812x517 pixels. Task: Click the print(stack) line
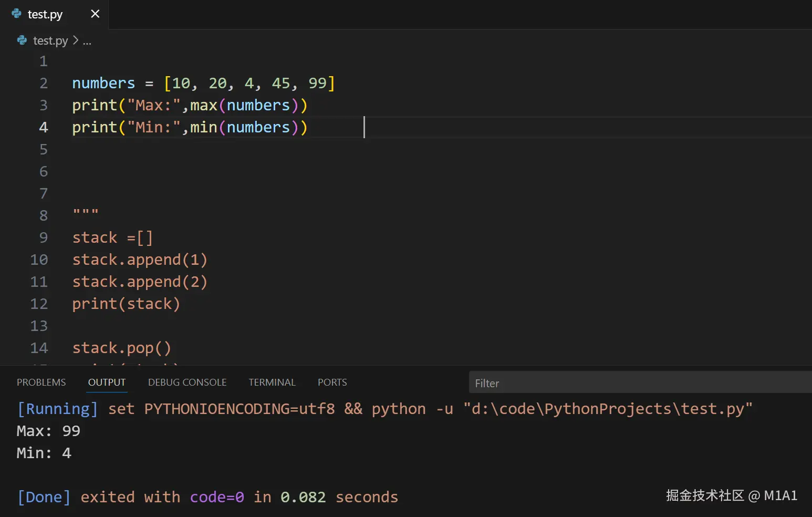click(x=126, y=304)
